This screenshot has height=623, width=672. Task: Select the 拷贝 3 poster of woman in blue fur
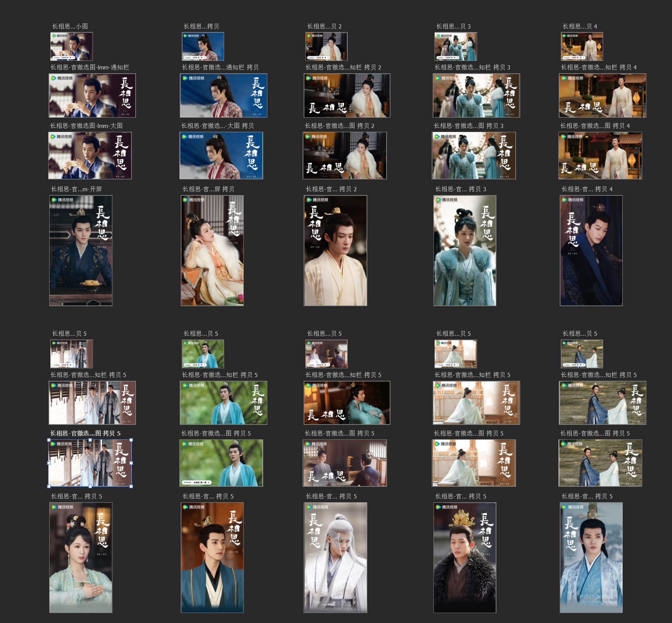click(x=465, y=250)
